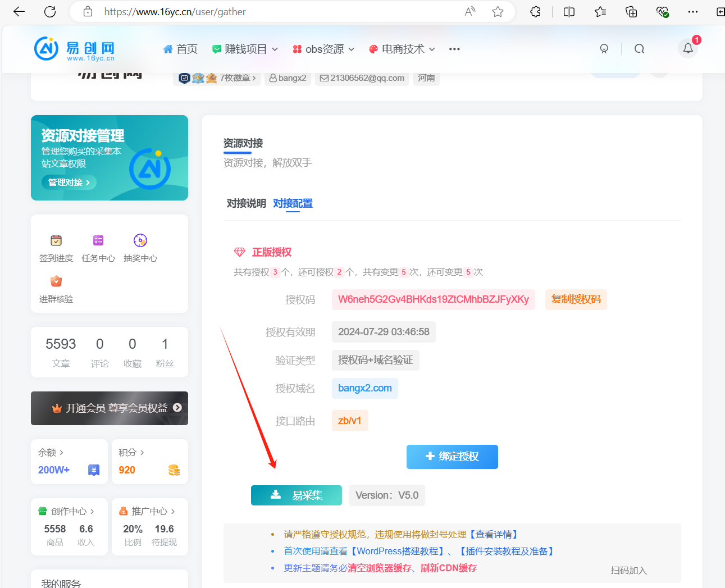Image resolution: width=725 pixels, height=588 pixels.
Task: Click the 7枚徽章 badges link
Action: [x=238, y=78]
